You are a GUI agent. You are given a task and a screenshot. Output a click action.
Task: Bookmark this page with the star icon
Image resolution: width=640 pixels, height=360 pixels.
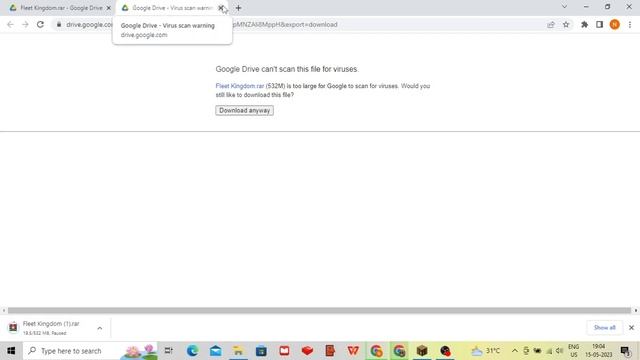coord(566,24)
